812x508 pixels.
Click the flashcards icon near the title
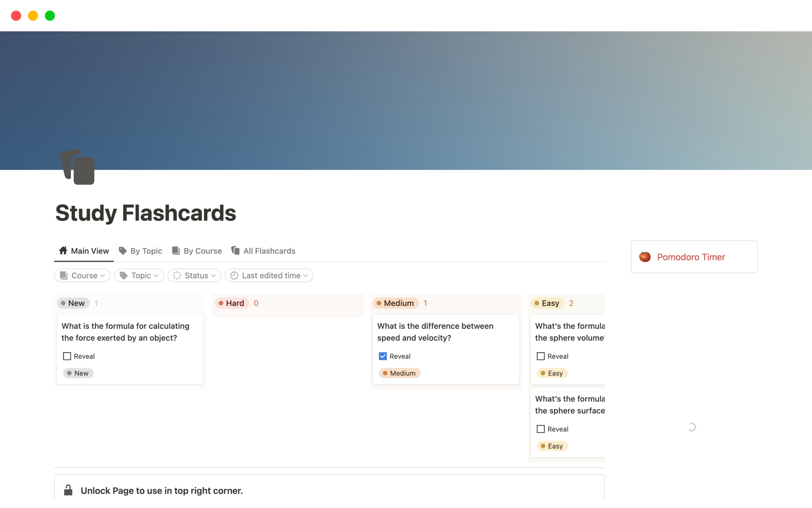(x=77, y=167)
